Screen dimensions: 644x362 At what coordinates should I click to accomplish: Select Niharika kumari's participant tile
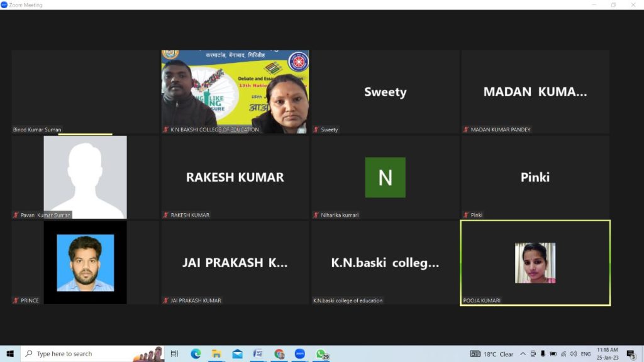pyautogui.click(x=385, y=177)
